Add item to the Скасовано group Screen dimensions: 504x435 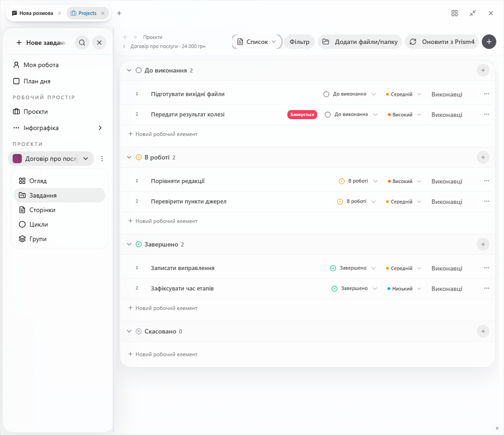coord(483,332)
